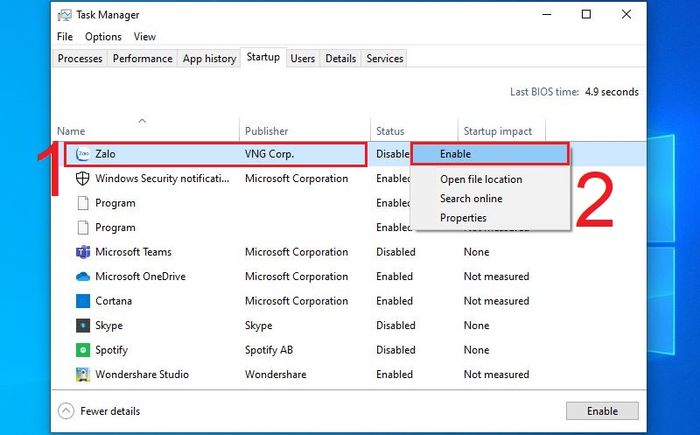Select the Skype row name
The width and height of the screenshot is (700, 435).
(109, 326)
